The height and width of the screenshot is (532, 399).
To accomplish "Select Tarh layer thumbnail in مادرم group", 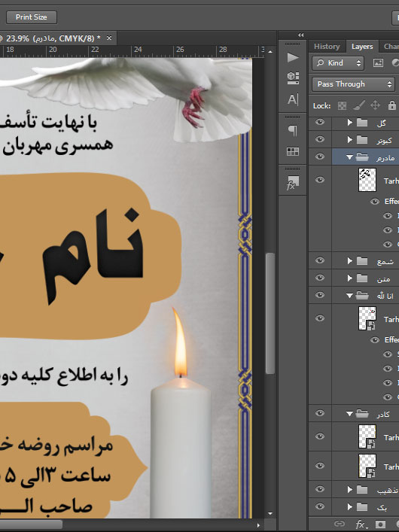I will 367,180.
